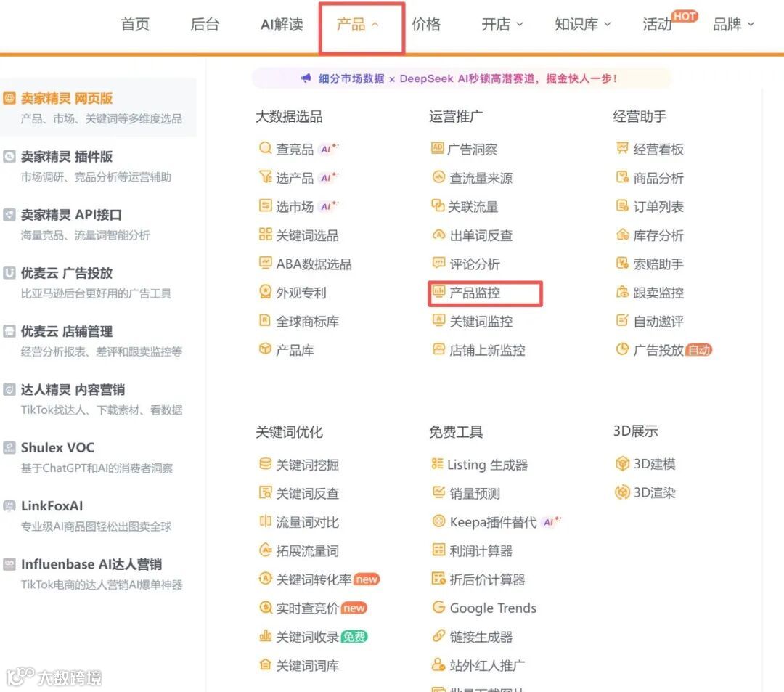The height and width of the screenshot is (692, 784).
Task: Collapse the 产品 dropdown menu
Action: pyautogui.click(x=358, y=24)
